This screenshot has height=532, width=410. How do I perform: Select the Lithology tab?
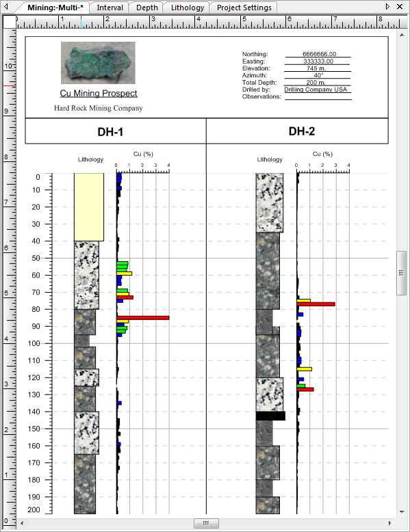(x=187, y=8)
